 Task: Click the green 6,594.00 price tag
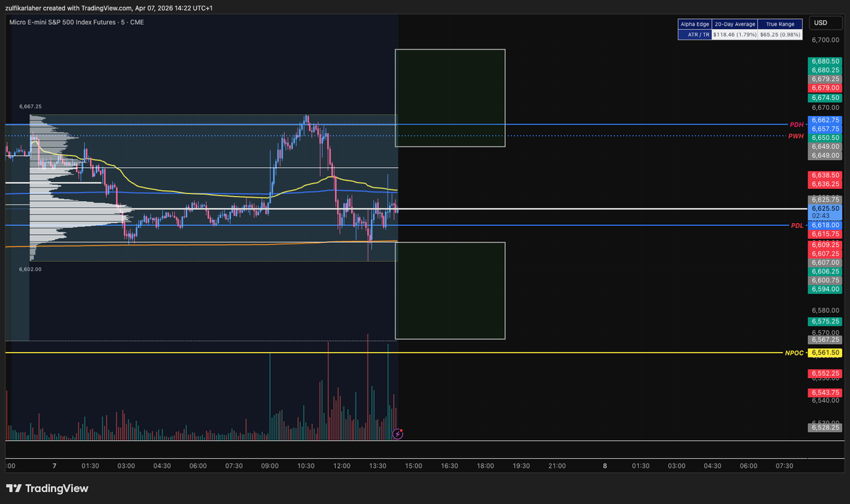[x=825, y=289]
